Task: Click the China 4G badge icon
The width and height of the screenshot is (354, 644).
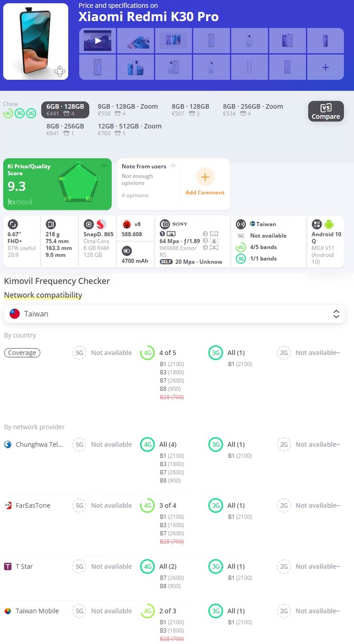Action: 8,113
